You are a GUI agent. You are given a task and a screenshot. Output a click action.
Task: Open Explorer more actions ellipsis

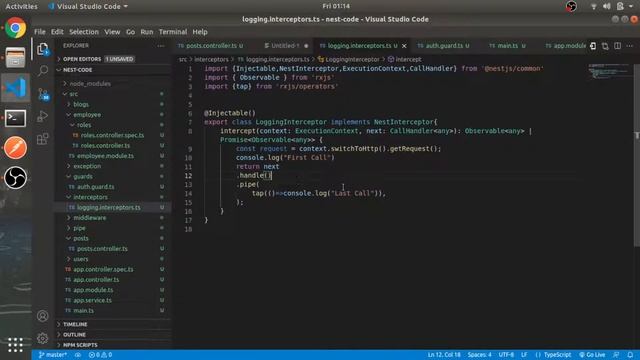(161, 46)
